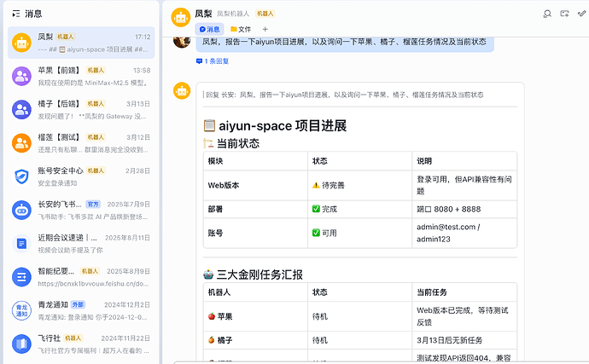Click the checkmark icon in header
Screen dimensions: 589x364
coord(581,14)
